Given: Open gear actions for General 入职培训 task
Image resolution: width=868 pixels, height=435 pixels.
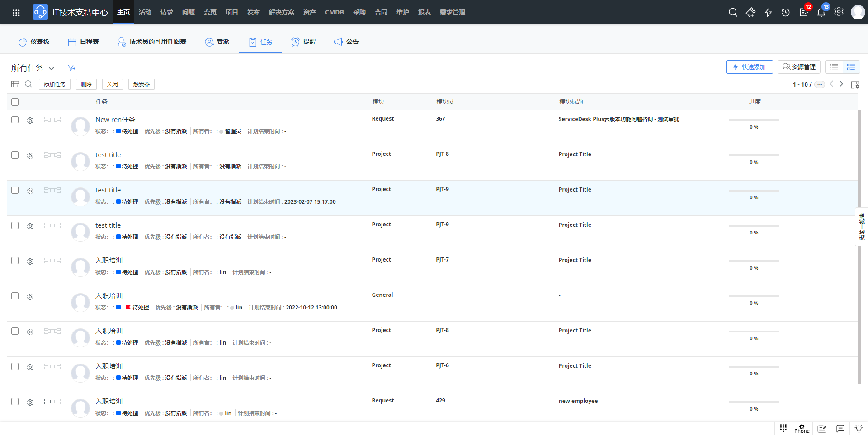Looking at the screenshot, I should [x=30, y=297].
